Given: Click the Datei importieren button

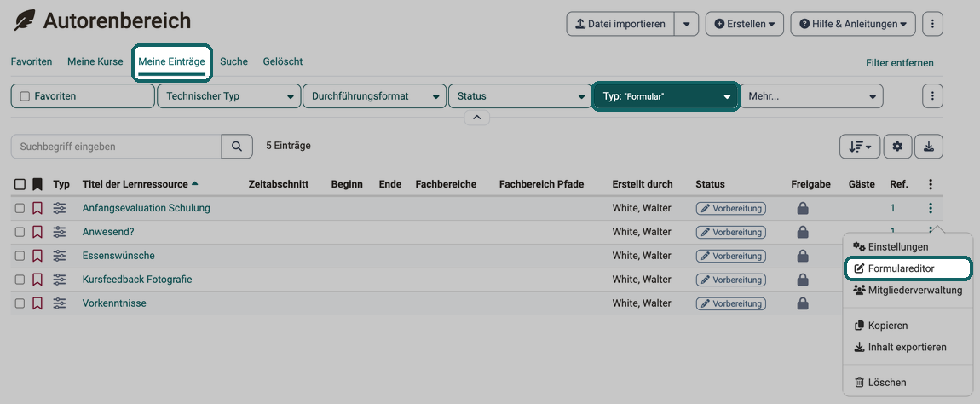Looking at the screenshot, I should click(620, 24).
